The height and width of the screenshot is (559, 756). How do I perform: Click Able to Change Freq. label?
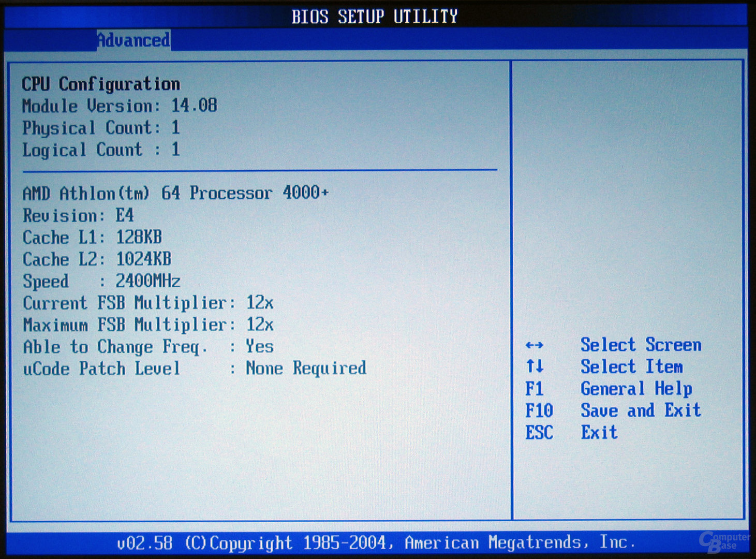coord(115,347)
